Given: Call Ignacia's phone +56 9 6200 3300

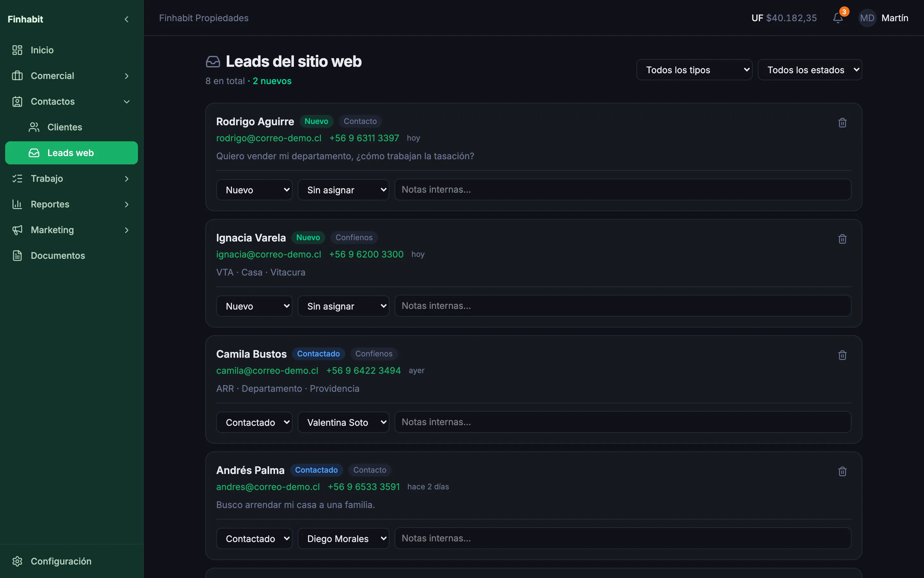Looking at the screenshot, I should tap(366, 254).
